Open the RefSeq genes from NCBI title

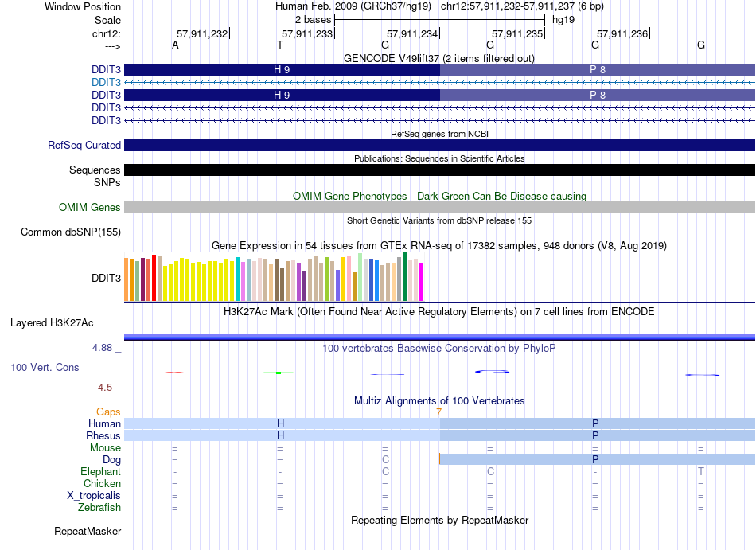pos(439,134)
